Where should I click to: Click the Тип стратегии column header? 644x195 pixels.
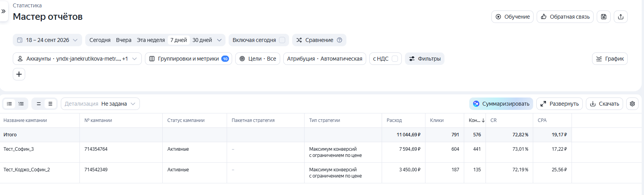[324, 120]
